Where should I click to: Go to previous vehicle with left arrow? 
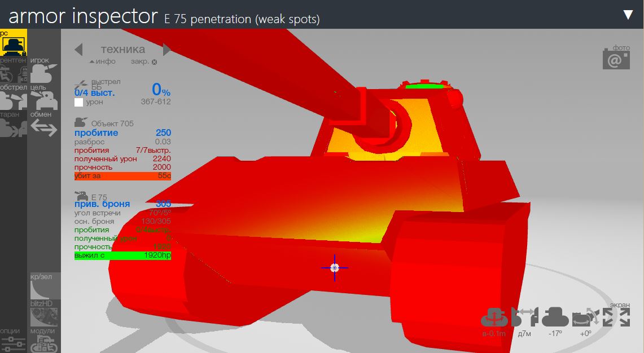click(x=78, y=50)
